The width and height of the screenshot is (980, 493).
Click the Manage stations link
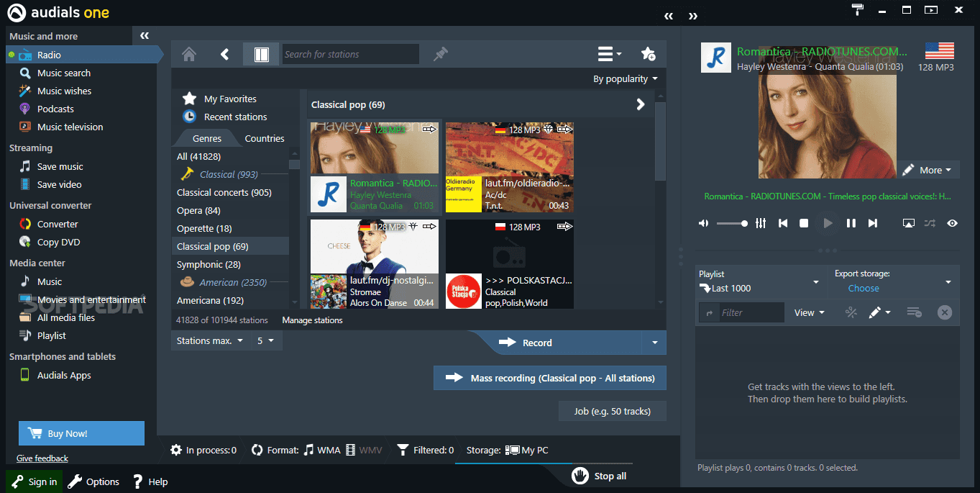[312, 320]
